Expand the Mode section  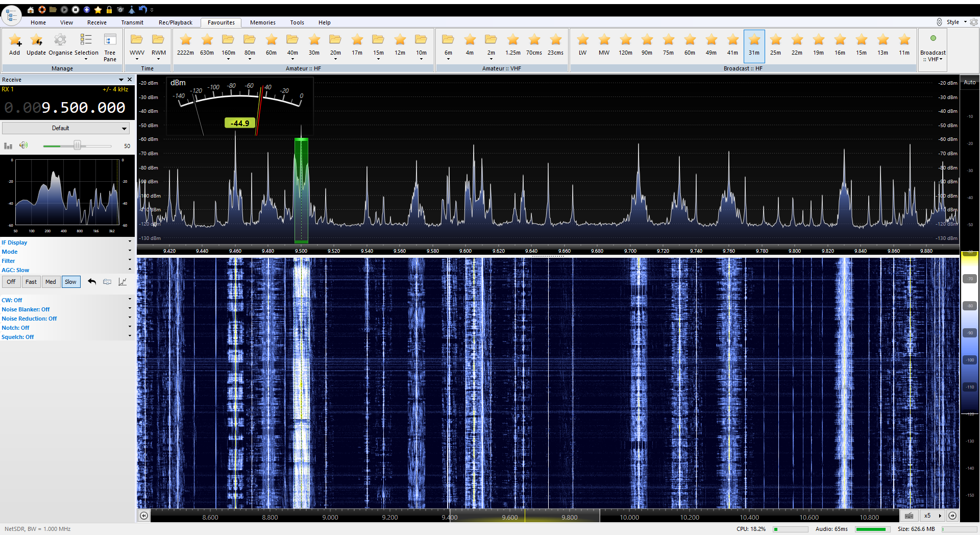tap(130, 252)
